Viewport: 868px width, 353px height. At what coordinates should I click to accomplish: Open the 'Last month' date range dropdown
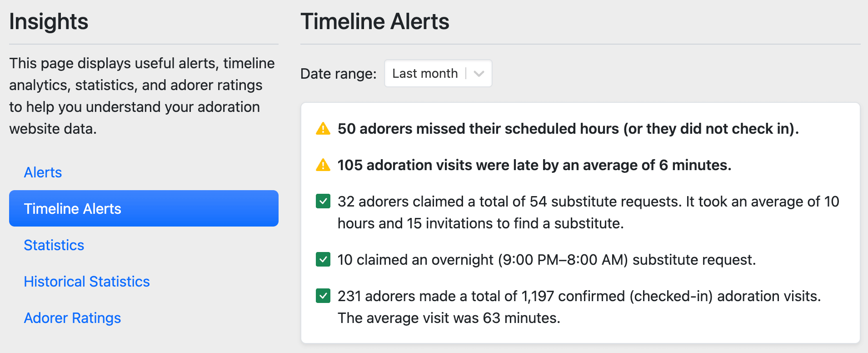pos(425,73)
